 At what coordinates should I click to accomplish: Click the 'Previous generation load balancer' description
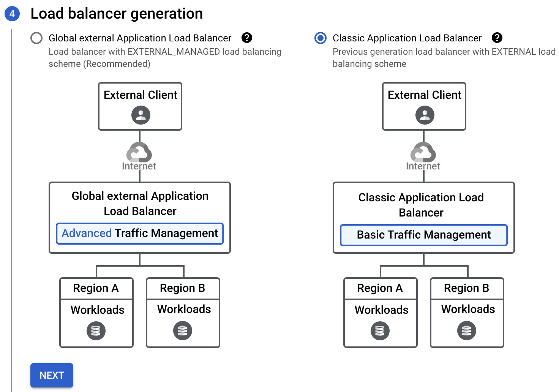click(444, 58)
